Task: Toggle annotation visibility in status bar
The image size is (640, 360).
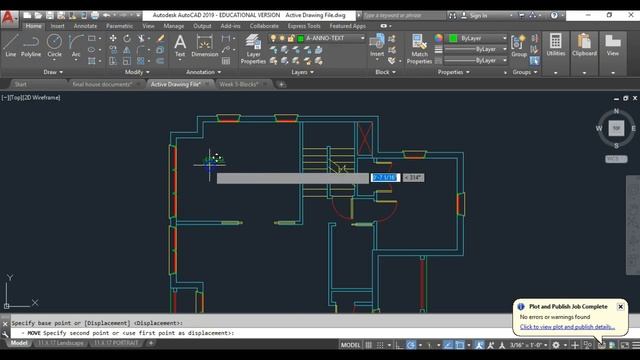Action: pos(479,345)
